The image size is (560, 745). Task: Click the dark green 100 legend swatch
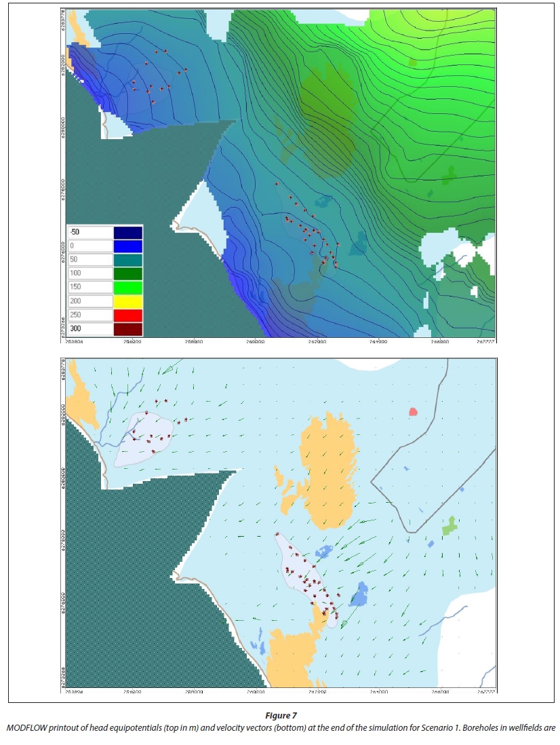[x=128, y=274]
